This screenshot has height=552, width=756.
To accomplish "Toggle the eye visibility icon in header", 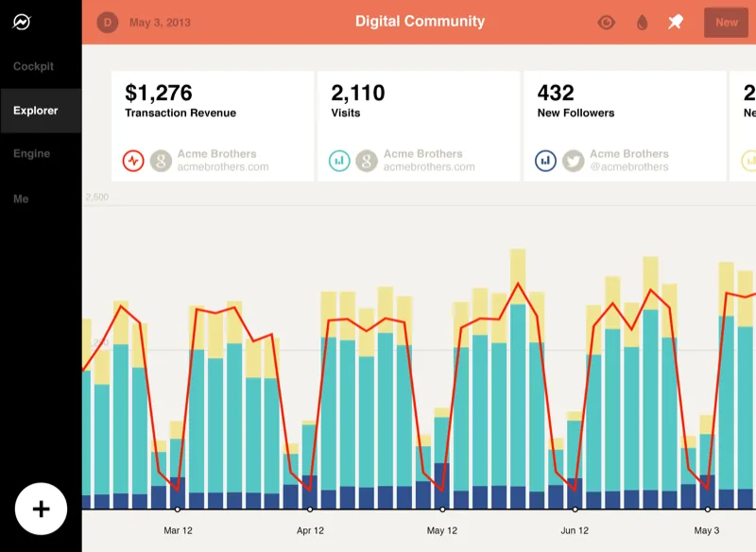I will click(x=606, y=22).
